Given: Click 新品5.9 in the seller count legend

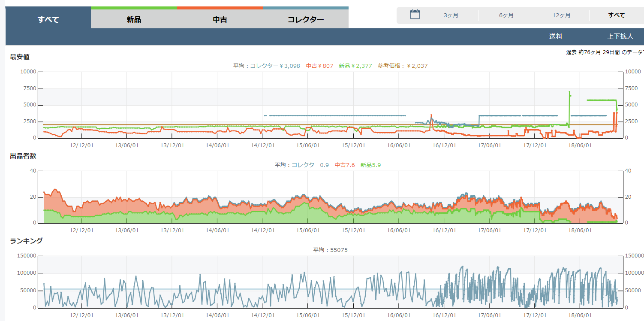Looking at the screenshot, I should 370,165.
